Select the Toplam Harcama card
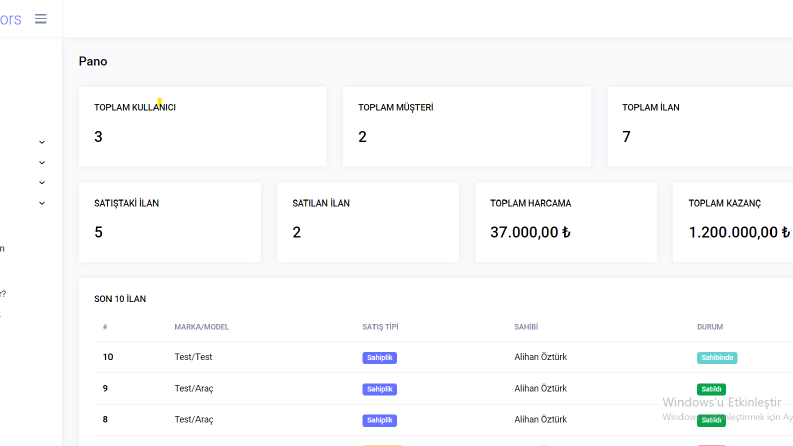 tap(566, 222)
